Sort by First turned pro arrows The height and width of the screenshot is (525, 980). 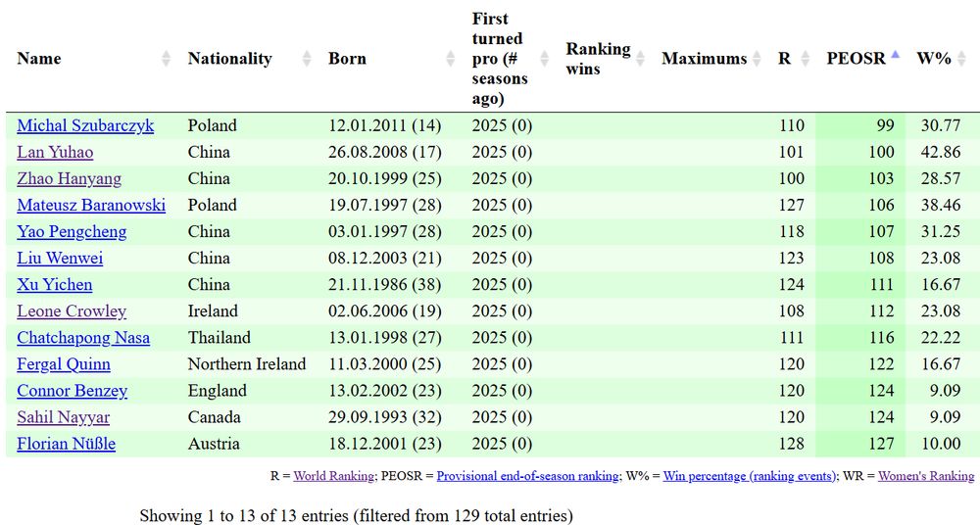tap(544, 59)
